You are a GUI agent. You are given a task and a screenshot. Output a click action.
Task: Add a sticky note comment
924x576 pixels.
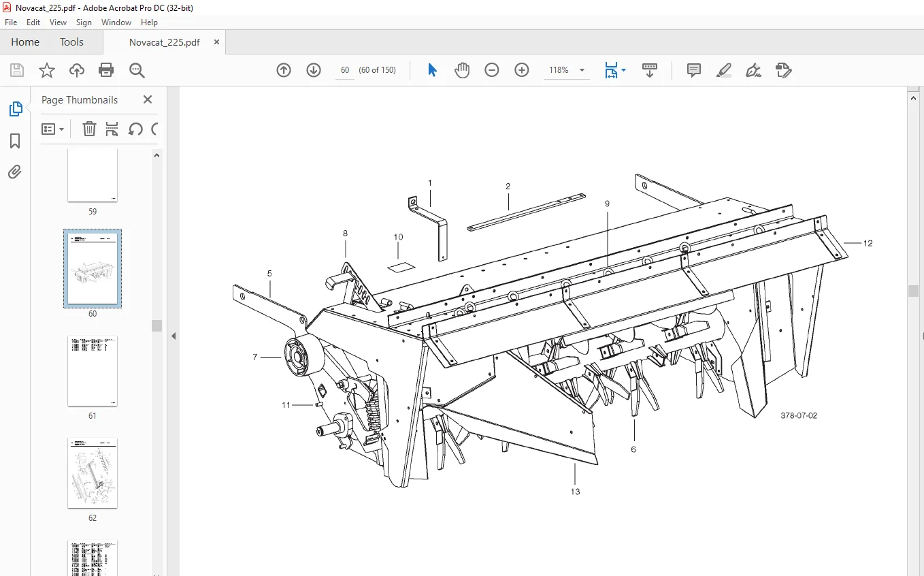pos(694,70)
